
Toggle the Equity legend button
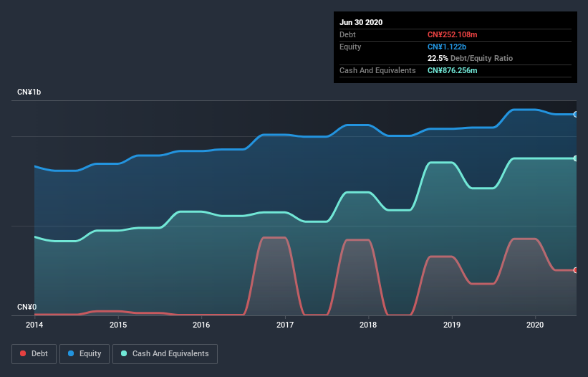[85, 354]
